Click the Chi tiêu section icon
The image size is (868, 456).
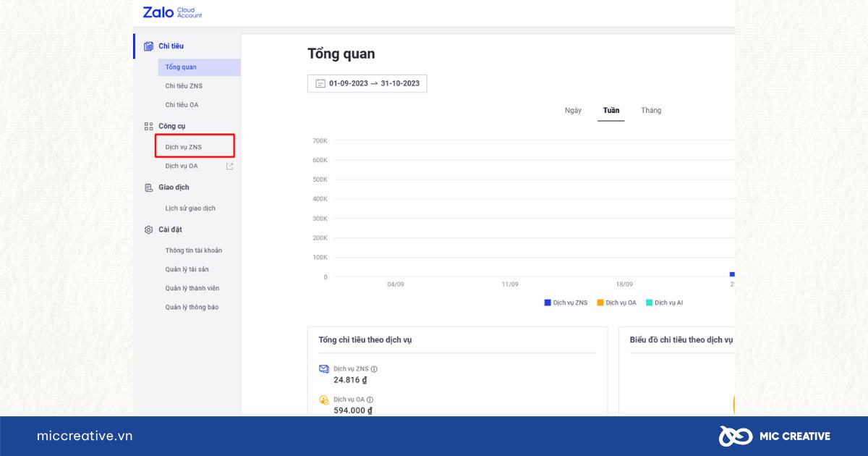(x=148, y=46)
